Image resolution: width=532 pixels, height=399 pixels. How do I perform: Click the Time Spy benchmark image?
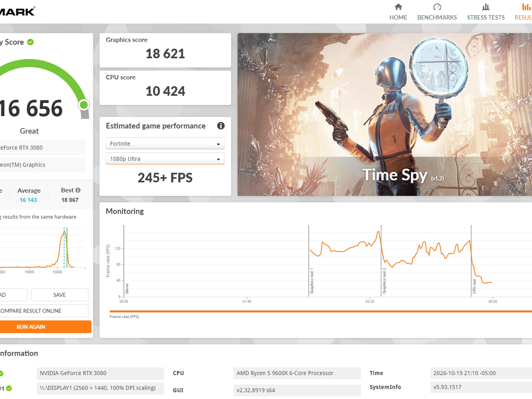pyautogui.click(x=384, y=114)
